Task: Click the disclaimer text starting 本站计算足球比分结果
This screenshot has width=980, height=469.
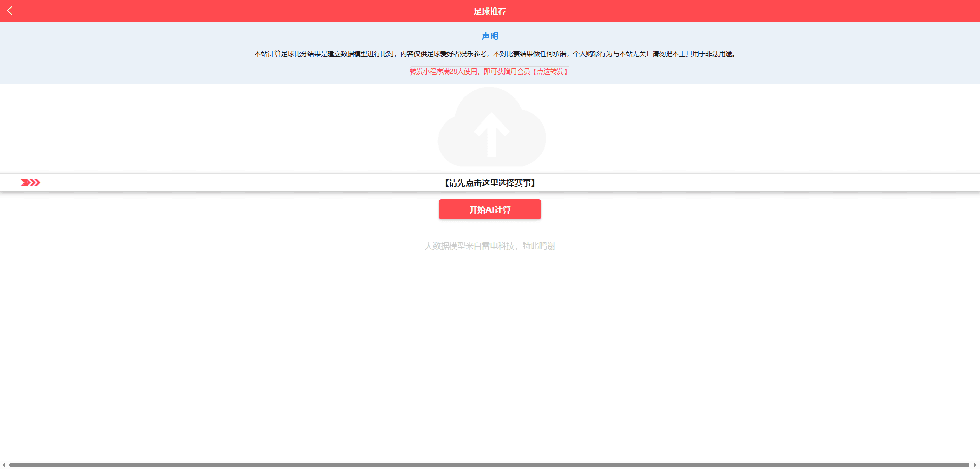Action: 495,54
